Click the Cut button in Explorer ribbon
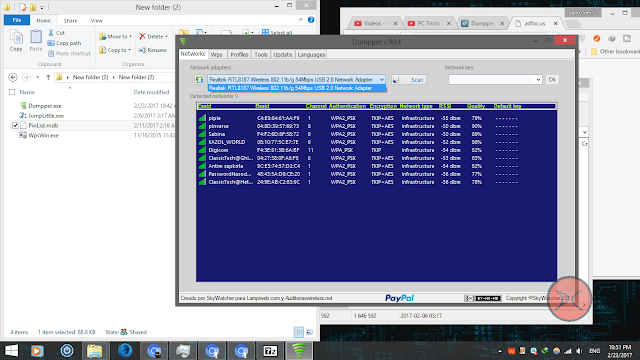This screenshot has width=640, height=360. coord(56,33)
